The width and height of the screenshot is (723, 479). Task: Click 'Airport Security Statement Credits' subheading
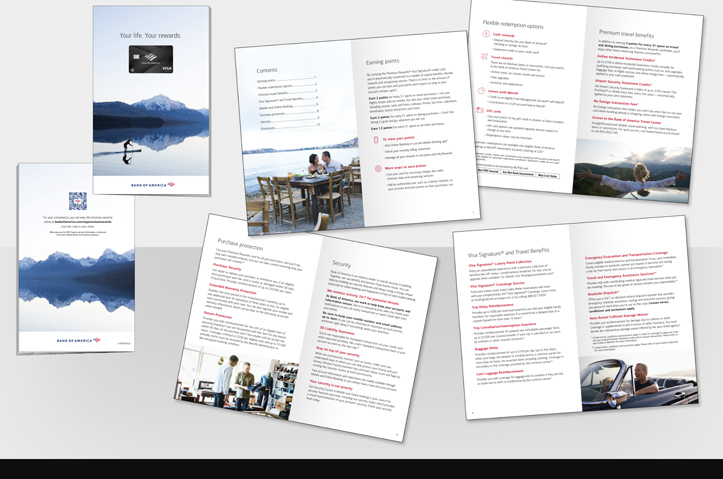tap(623, 83)
